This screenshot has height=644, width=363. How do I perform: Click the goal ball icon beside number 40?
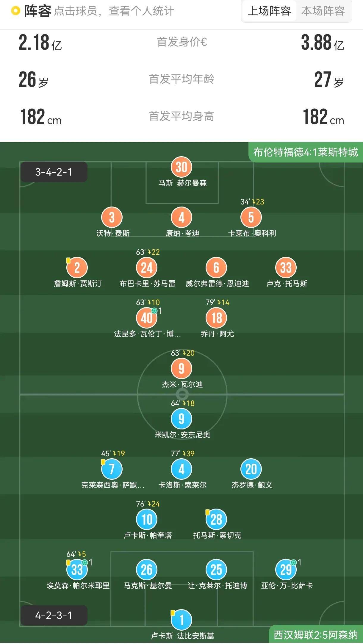[x=154, y=310]
